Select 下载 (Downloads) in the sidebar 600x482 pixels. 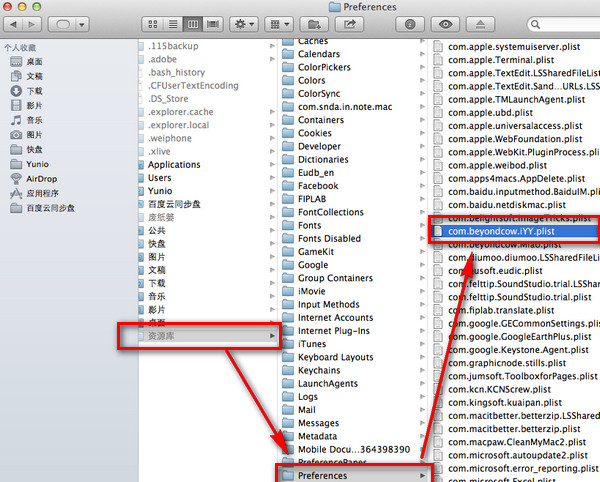[x=34, y=91]
